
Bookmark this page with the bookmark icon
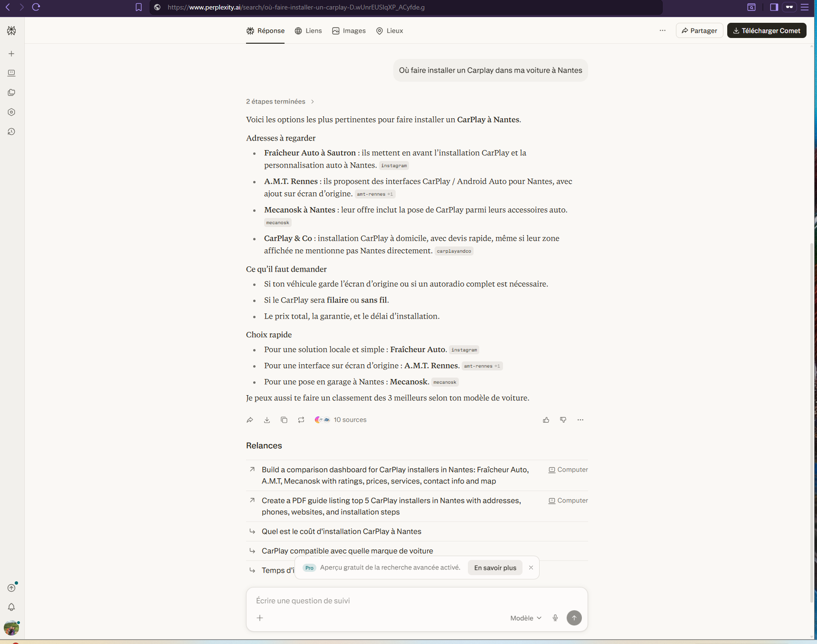[x=139, y=7]
